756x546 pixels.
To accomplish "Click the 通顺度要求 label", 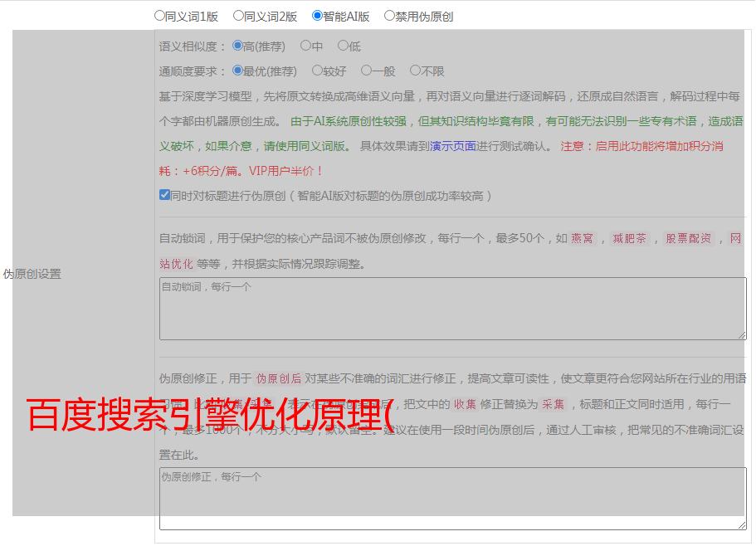I will pyautogui.click(x=193, y=71).
